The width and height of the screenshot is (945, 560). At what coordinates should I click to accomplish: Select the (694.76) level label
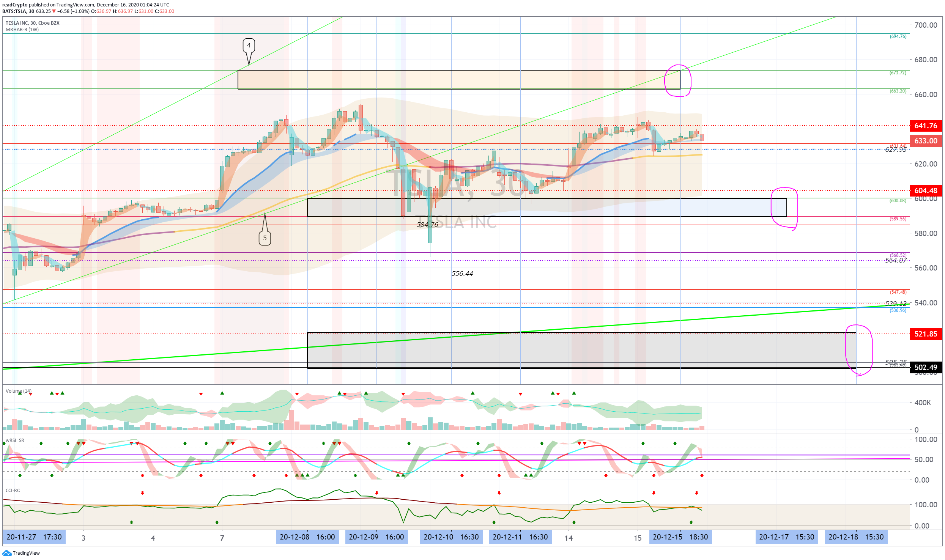pos(898,36)
